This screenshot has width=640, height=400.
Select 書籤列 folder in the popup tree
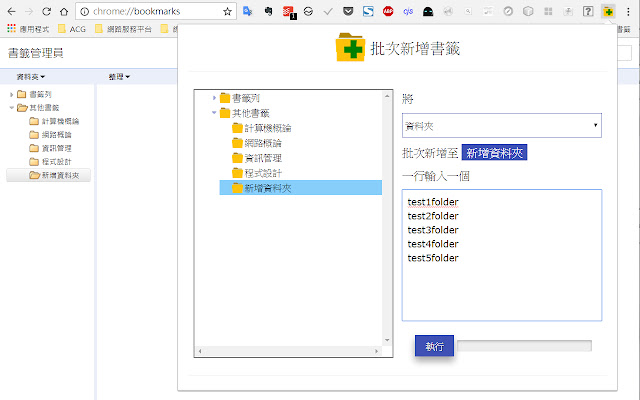point(240,98)
